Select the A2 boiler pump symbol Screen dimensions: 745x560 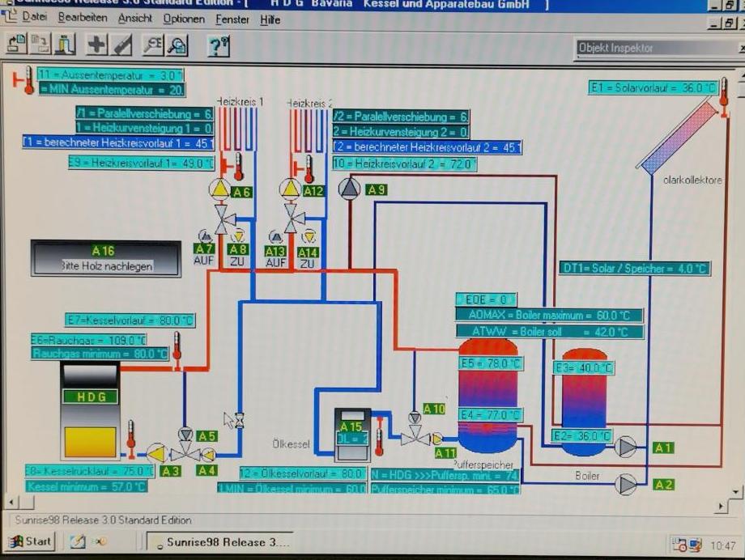(x=626, y=485)
